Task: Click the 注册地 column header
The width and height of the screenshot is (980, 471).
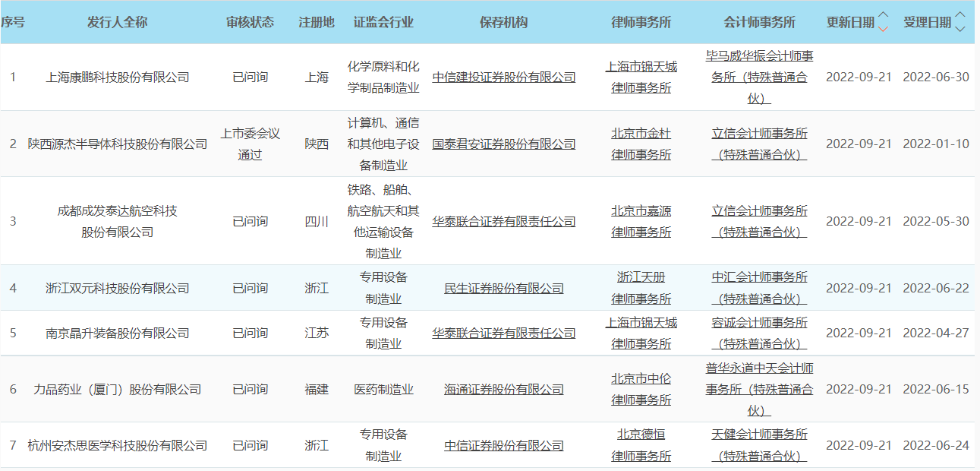Action: coord(317,22)
